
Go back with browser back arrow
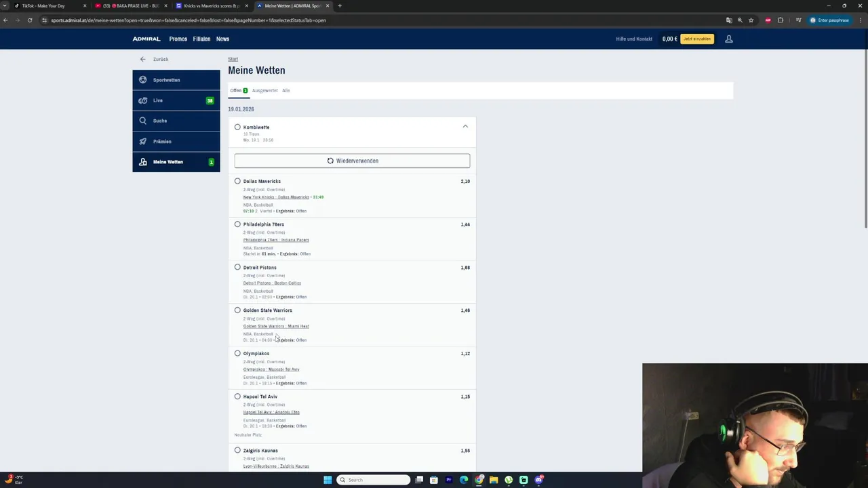pyautogui.click(x=5, y=20)
